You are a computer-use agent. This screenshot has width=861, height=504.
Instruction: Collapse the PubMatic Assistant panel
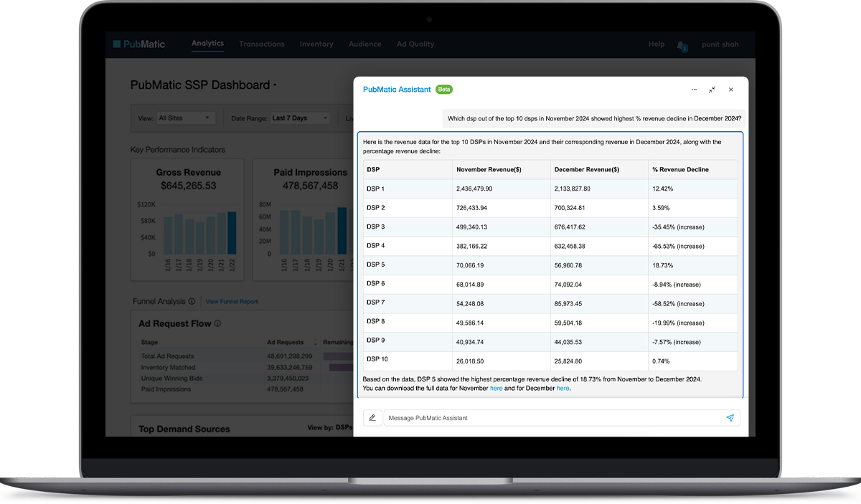(712, 90)
